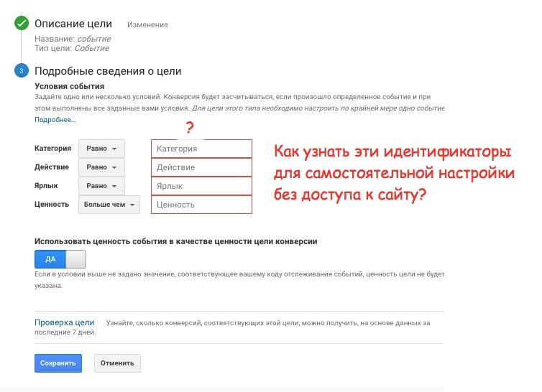
Task: Click the Использовать ценность события heading
Action: 175,241
